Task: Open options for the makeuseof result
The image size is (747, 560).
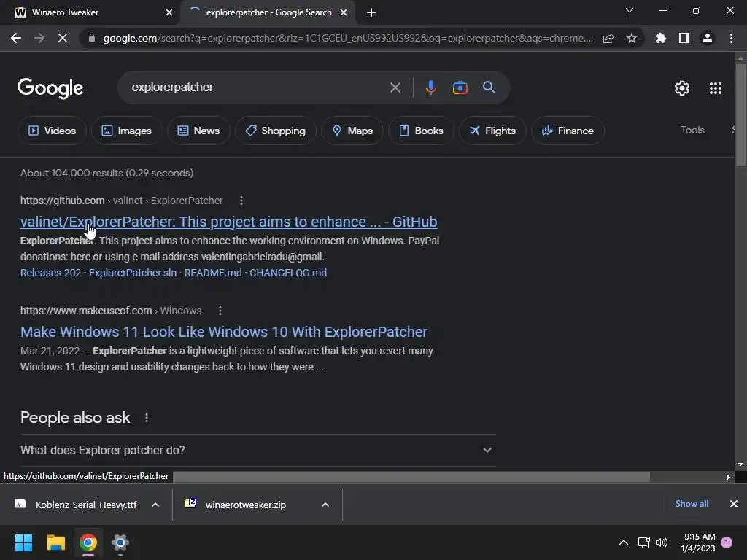Action: (x=220, y=311)
